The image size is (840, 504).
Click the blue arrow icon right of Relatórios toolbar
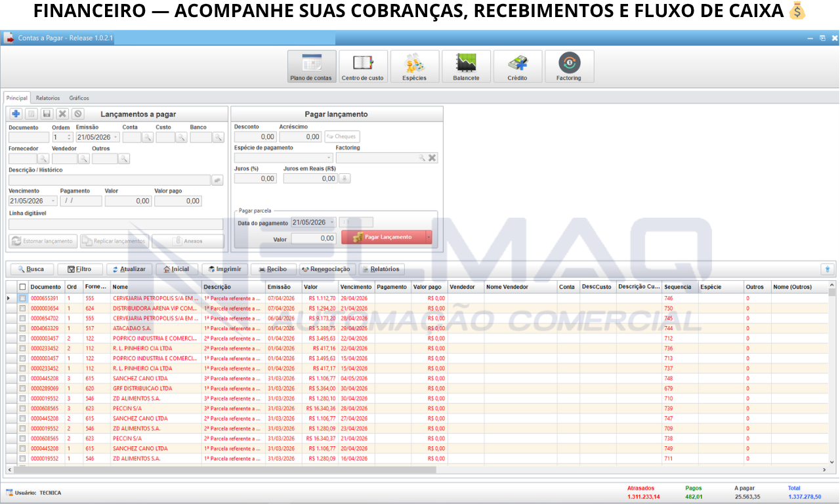[x=828, y=269]
